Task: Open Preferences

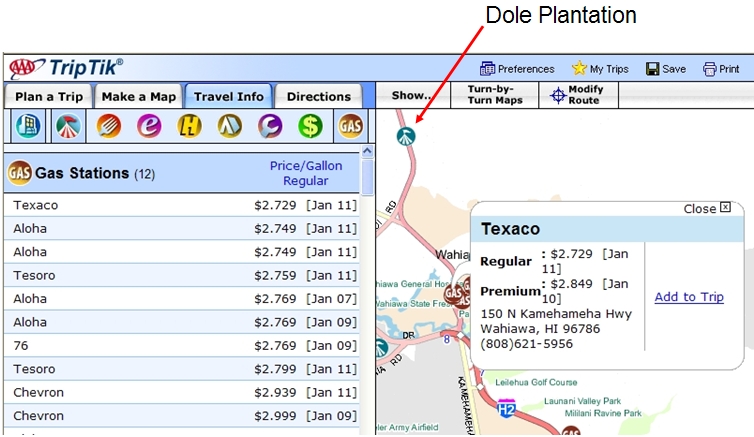Action: 517,69
